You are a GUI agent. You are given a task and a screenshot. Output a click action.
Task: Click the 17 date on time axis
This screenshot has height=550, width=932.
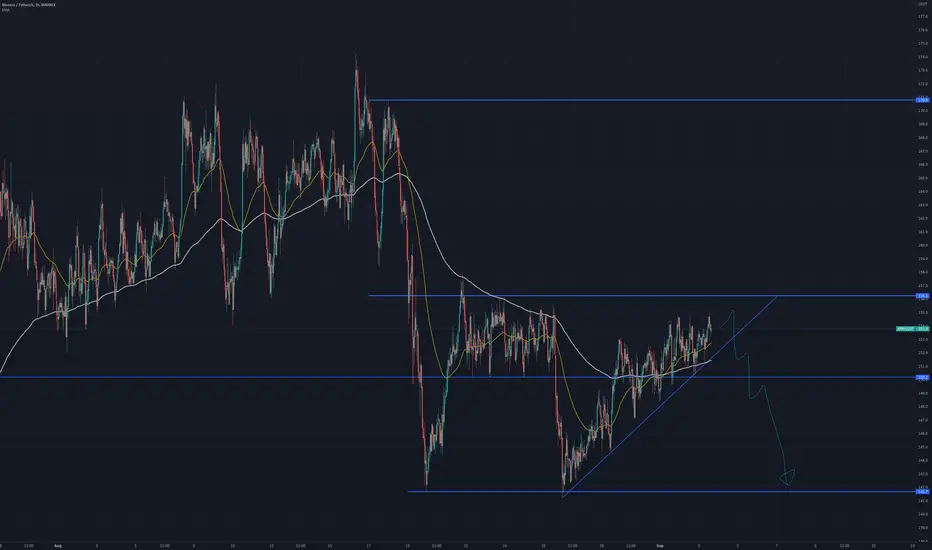369,545
